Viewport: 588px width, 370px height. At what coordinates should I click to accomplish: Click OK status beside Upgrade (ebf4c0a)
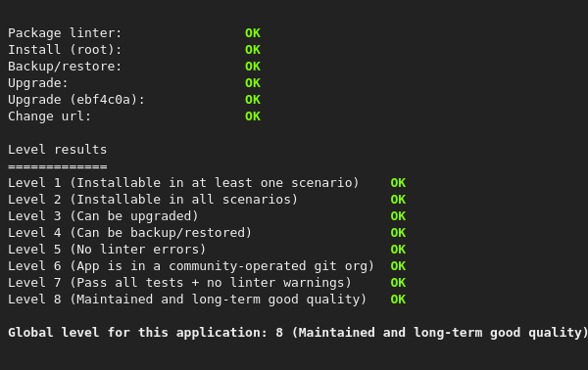(253, 100)
